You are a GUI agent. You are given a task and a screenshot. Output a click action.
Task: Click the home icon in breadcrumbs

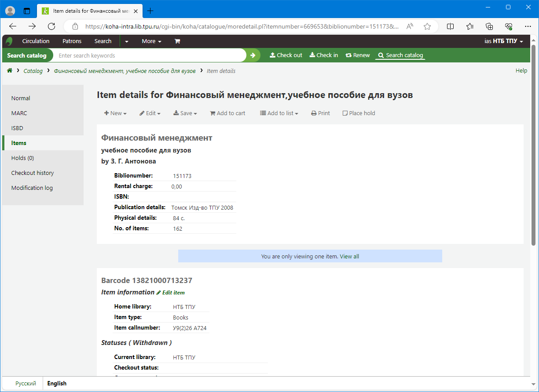(10, 71)
